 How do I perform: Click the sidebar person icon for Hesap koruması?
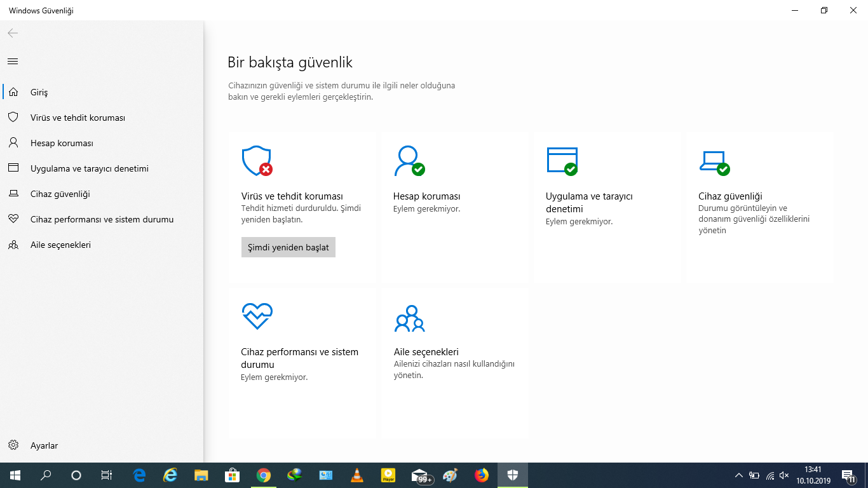(13, 143)
